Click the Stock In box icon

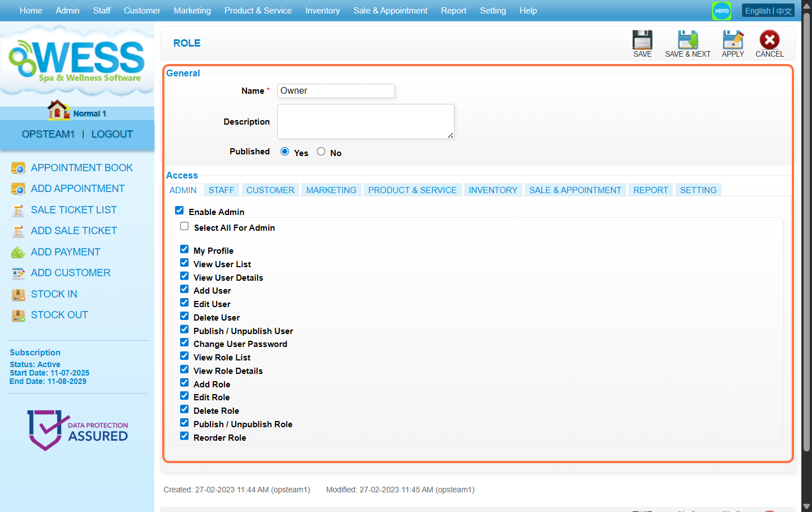19,294
